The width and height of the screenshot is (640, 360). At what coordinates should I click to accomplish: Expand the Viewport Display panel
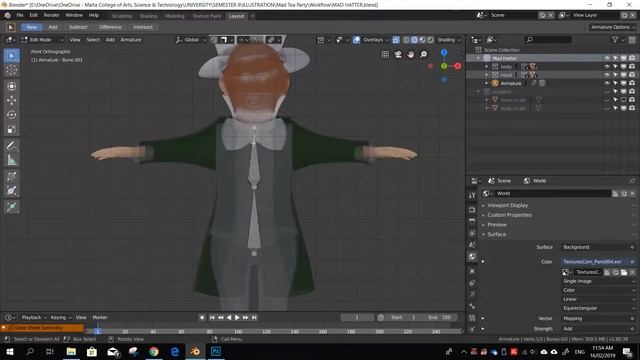(507, 205)
